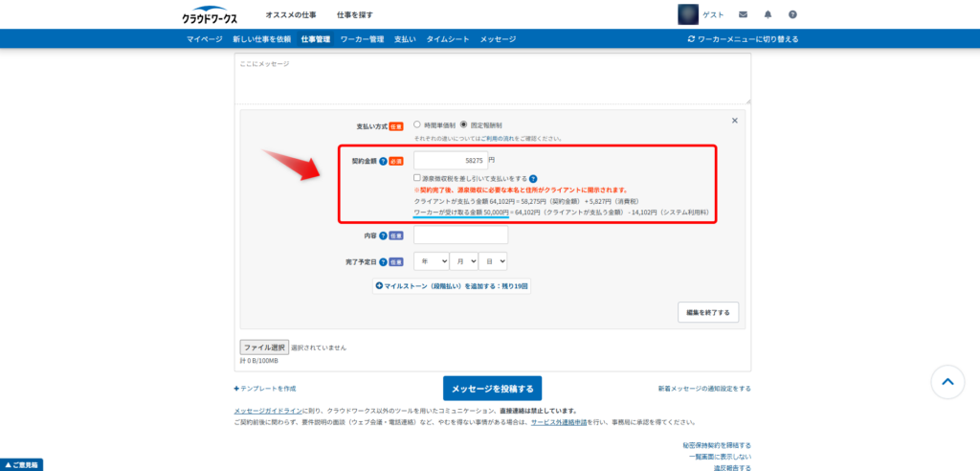Go to 支払い in the navigation bar
980x471 pixels.
pyautogui.click(x=404, y=39)
